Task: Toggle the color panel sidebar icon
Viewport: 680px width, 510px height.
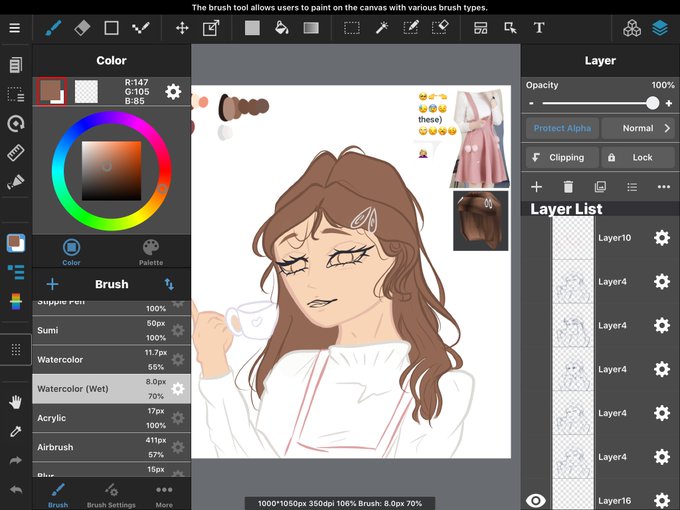Action: 16,243
